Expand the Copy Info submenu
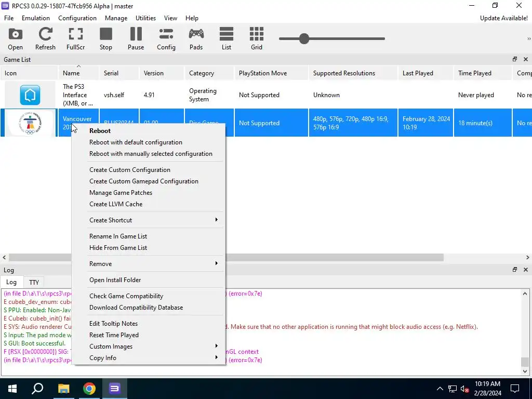 point(149,358)
